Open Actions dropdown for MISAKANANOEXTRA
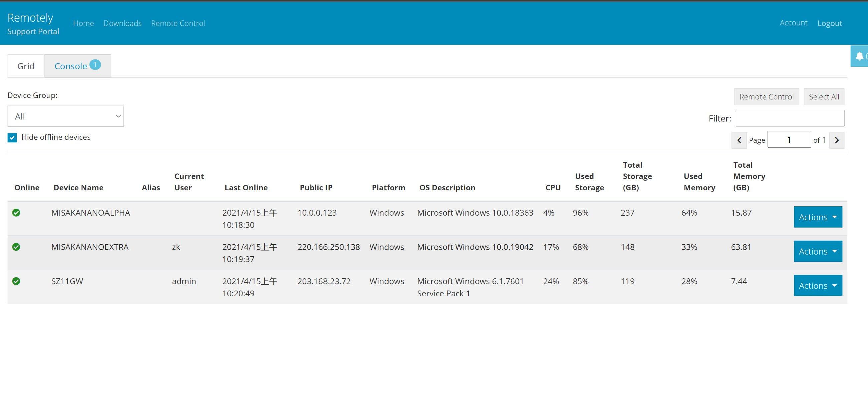 point(818,251)
